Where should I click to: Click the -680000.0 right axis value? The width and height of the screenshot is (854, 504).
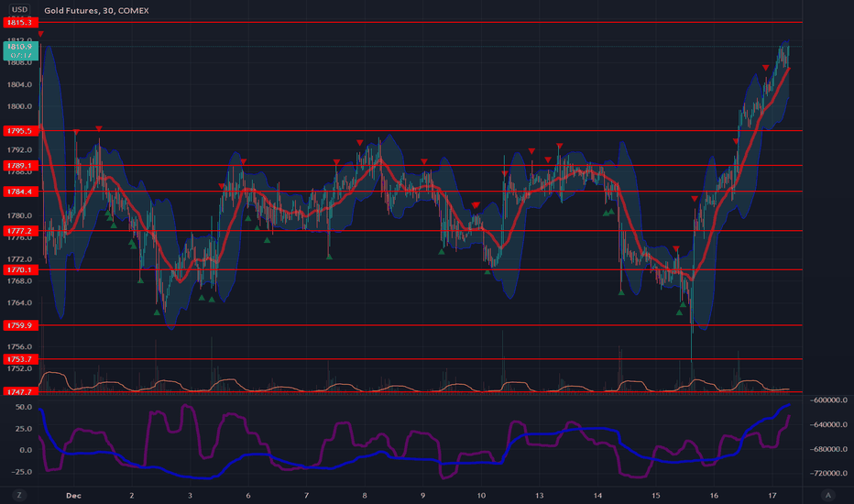(x=827, y=449)
